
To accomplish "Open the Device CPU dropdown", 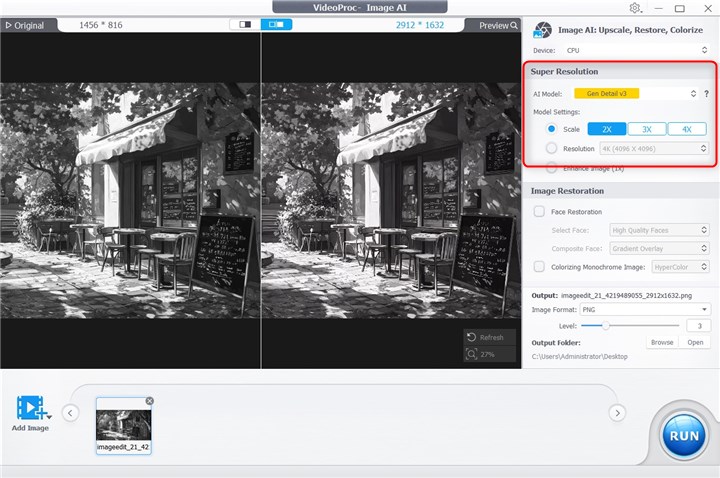I will click(x=637, y=49).
